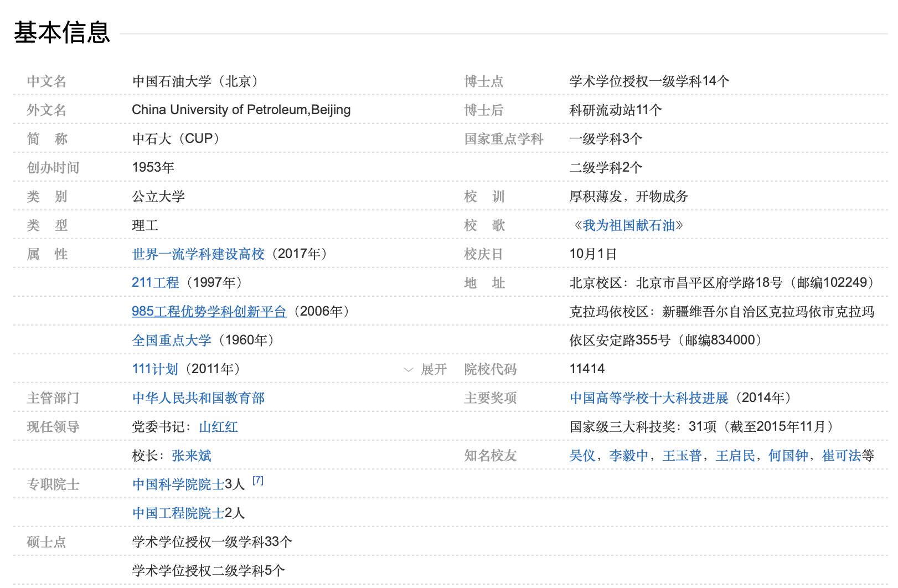Click the 国家重点学科 field label
The image size is (898, 588).
[x=504, y=139]
